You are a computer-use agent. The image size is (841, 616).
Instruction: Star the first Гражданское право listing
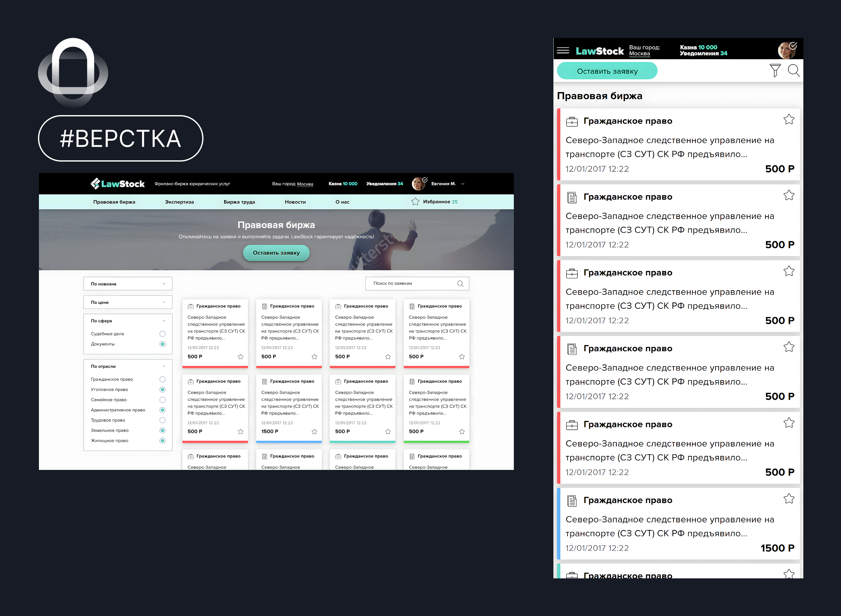coord(789,119)
